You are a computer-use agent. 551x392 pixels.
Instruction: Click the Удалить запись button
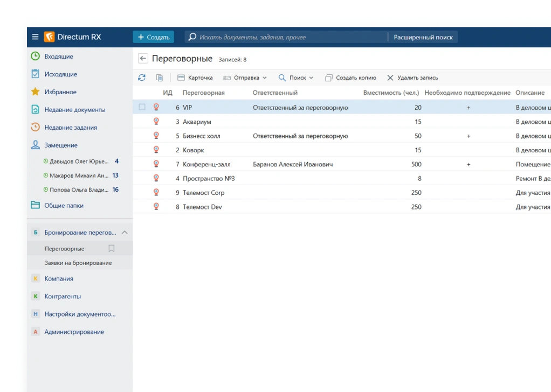click(412, 78)
